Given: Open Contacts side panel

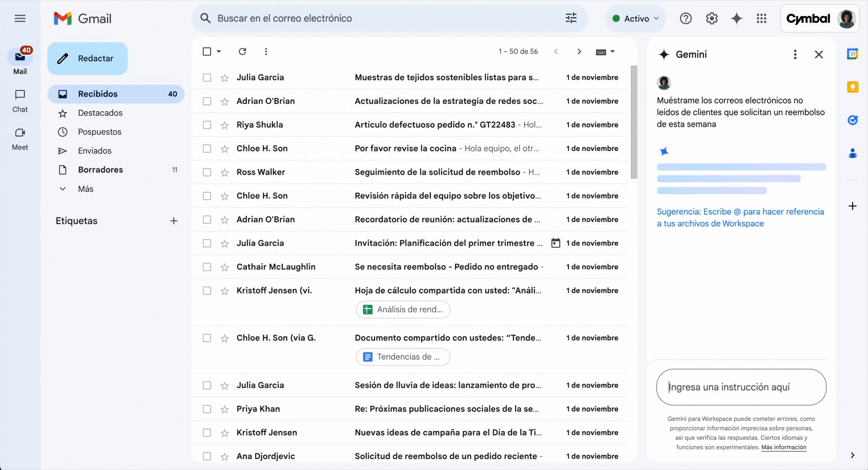Looking at the screenshot, I should pyautogui.click(x=852, y=153).
